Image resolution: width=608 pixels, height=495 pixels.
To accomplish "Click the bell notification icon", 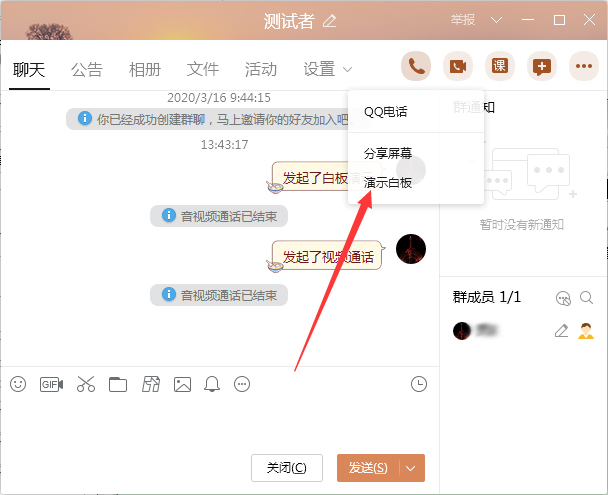I will coord(212,384).
